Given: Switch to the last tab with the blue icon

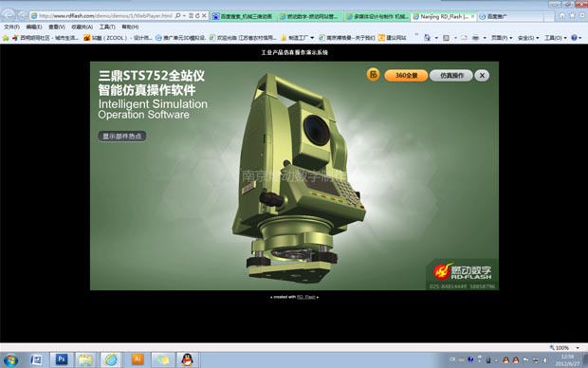Looking at the screenshot, I should tap(510, 16).
